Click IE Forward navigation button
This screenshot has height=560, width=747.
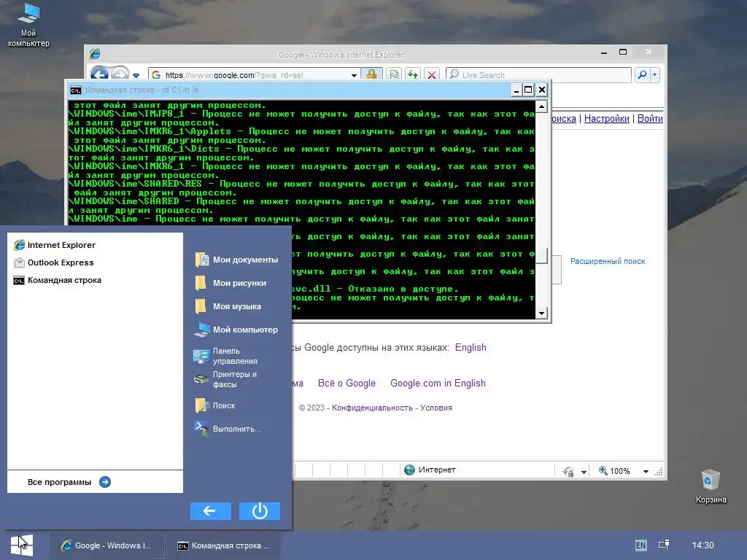click(x=120, y=74)
